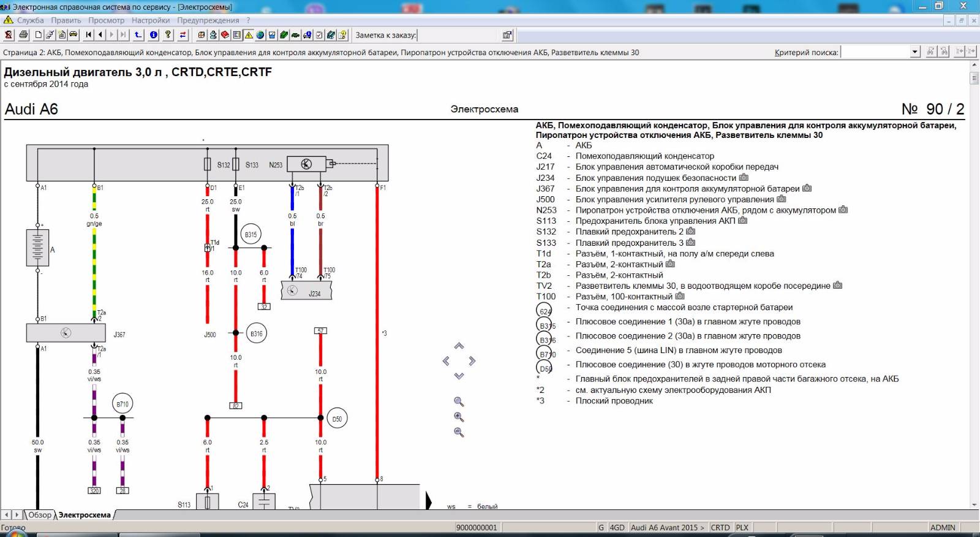
Task: Pan diagram up with the up arrow
Action: pos(459,346)
